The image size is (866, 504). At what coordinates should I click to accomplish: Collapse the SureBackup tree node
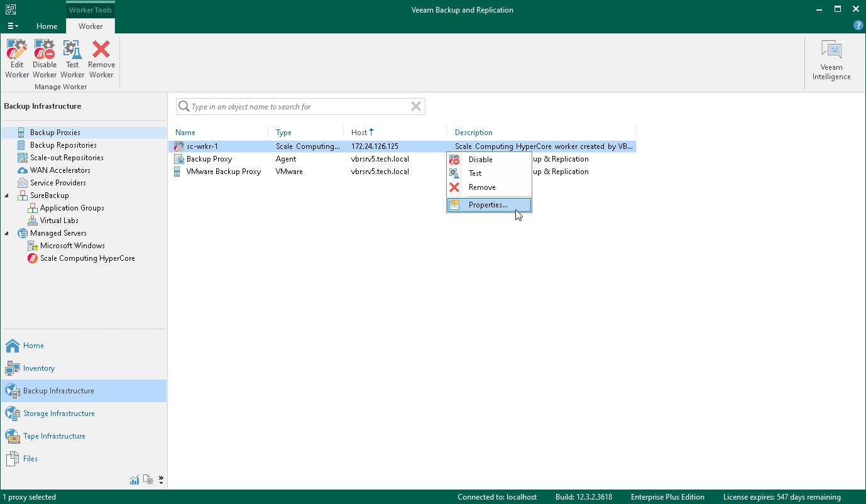pyautogui.click(x=8, y=195)
